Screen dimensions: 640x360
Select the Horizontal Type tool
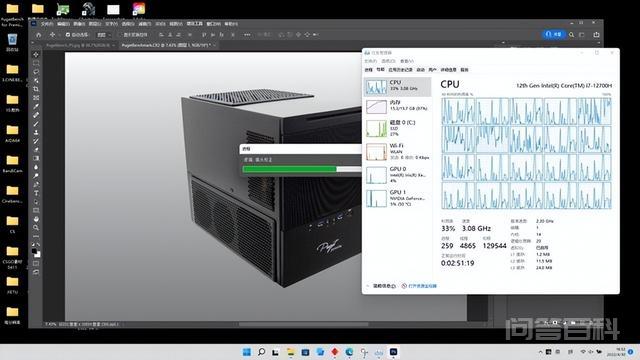coord(36,193)
